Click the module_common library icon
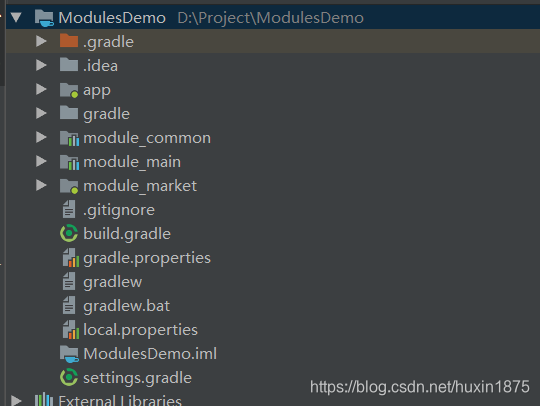 click(x=69, y=138)
